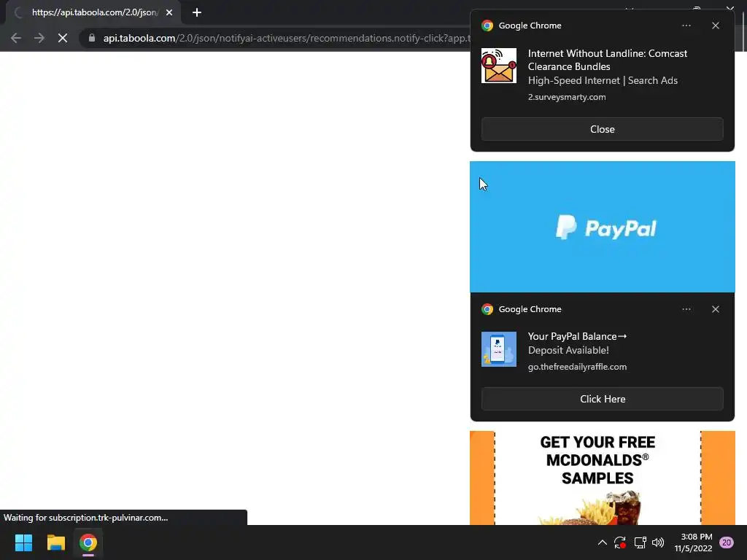Screen dimensions: 747x560
Task: Click the envelope bell notification icon
Action: point(499,66)
